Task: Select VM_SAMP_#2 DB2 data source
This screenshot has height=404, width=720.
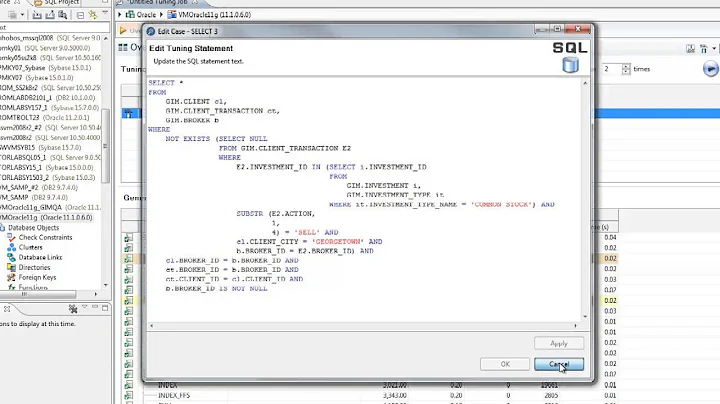Action: pyautogui.click(x=39, y=188)
